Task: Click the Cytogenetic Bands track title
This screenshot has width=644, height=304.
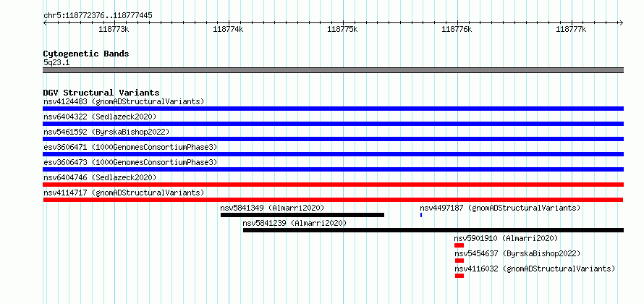Action: 86,54
